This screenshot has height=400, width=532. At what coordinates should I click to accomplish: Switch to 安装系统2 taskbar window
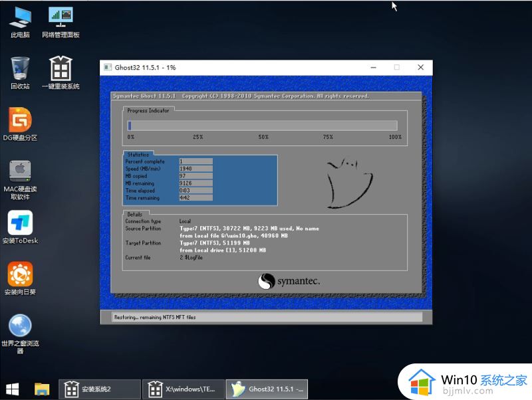[x=100, y=389]
